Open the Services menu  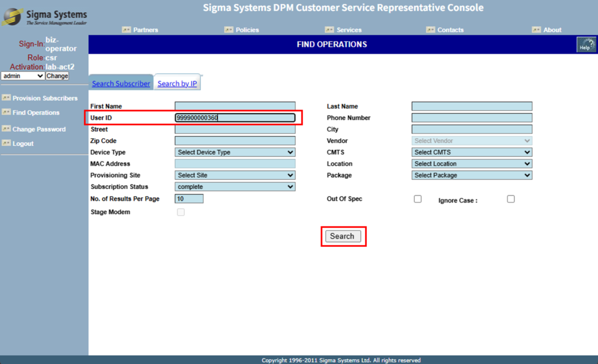click(x=349, y=30)
